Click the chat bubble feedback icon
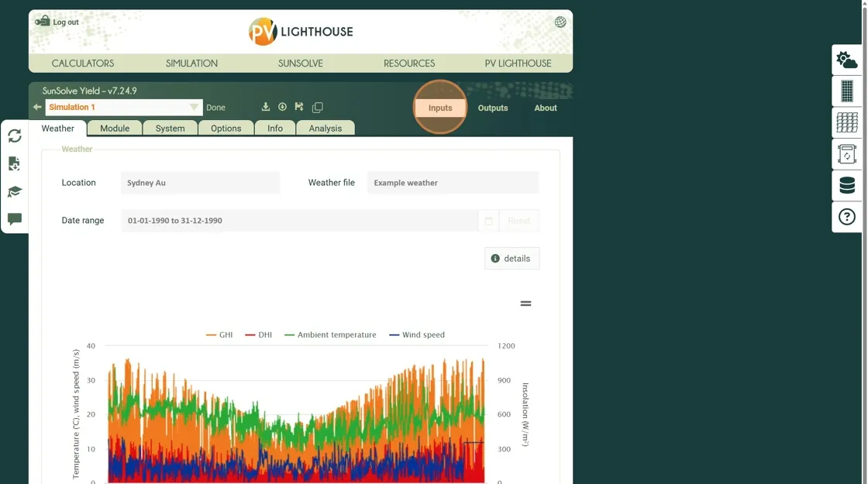The width and height of the screenshot is (868, 484). (x=15, y=219)
